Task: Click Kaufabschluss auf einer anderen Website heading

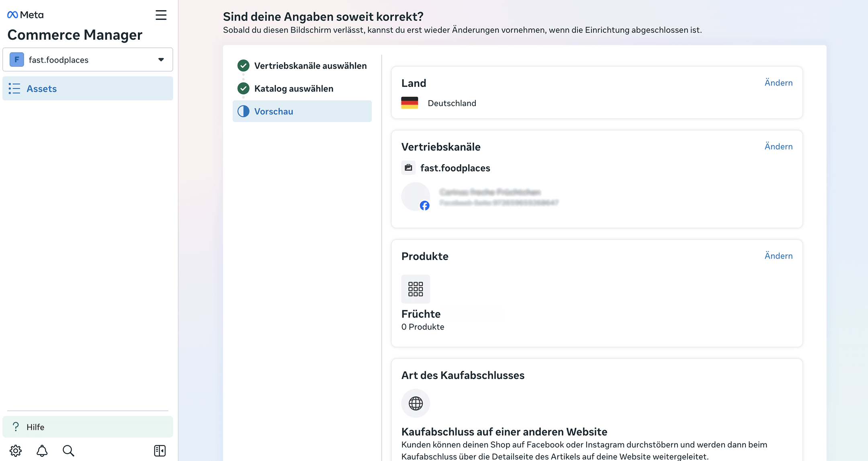Action: [x=504, y=432]
